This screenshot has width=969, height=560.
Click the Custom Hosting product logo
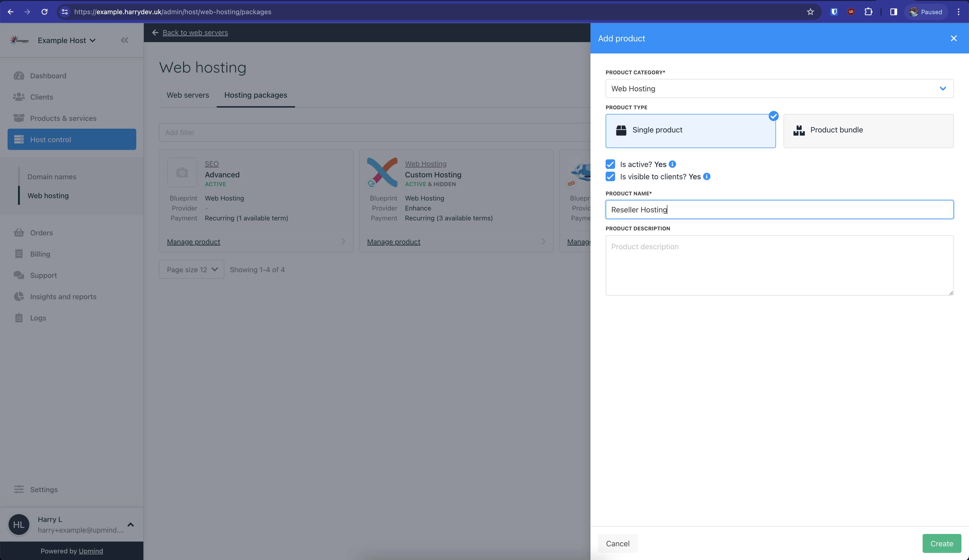382,172
